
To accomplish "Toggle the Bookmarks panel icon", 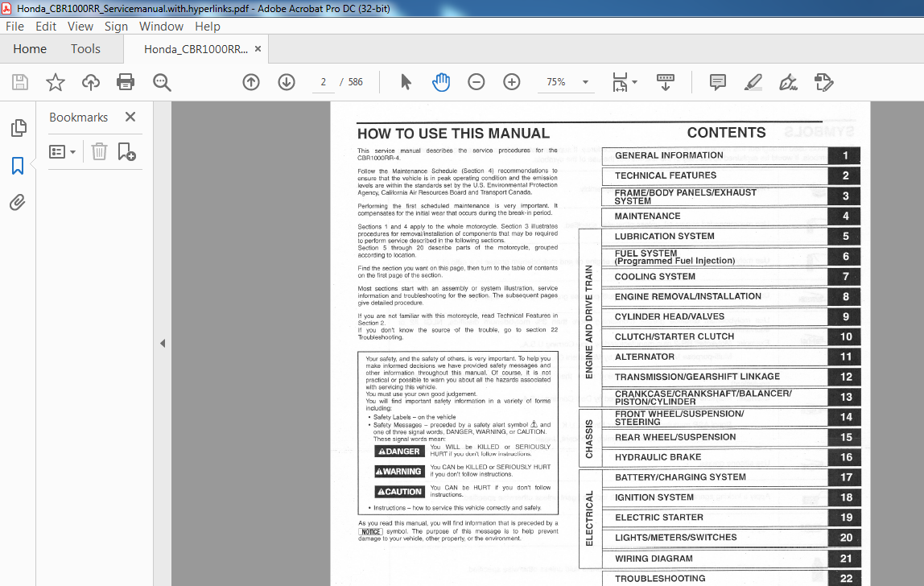I will (18, 166).
